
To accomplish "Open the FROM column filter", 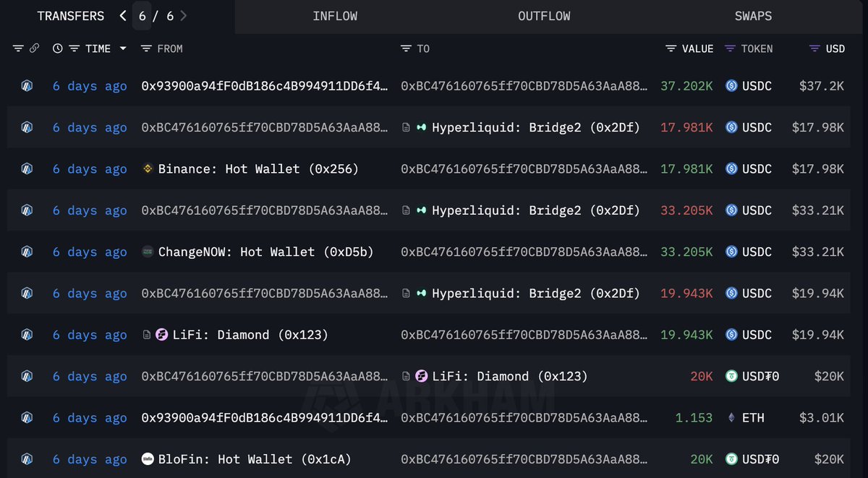I will point(146,48).
